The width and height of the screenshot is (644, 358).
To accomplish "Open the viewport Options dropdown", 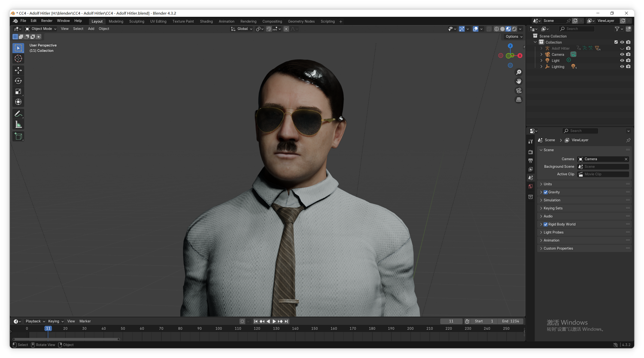I will click(x=514, y=36).
